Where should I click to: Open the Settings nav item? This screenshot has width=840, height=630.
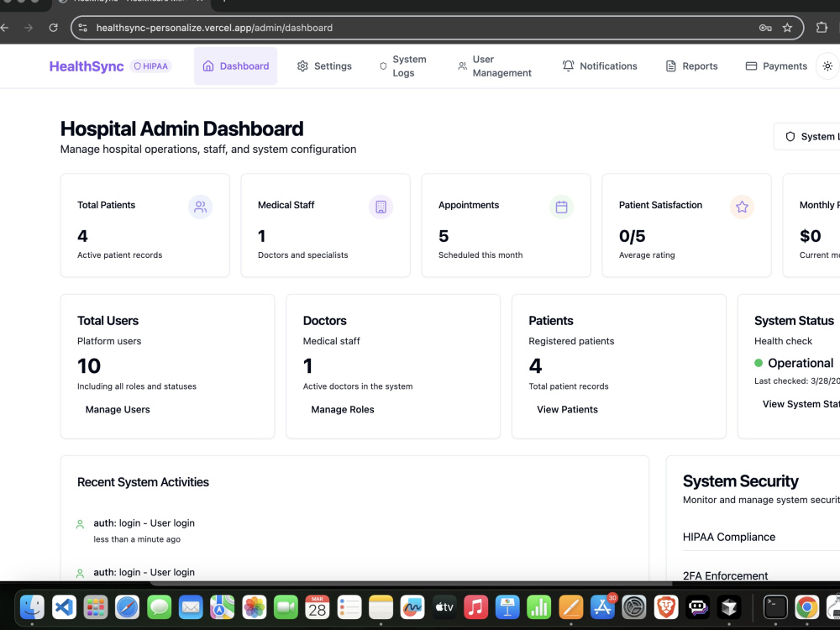(324, 66)
